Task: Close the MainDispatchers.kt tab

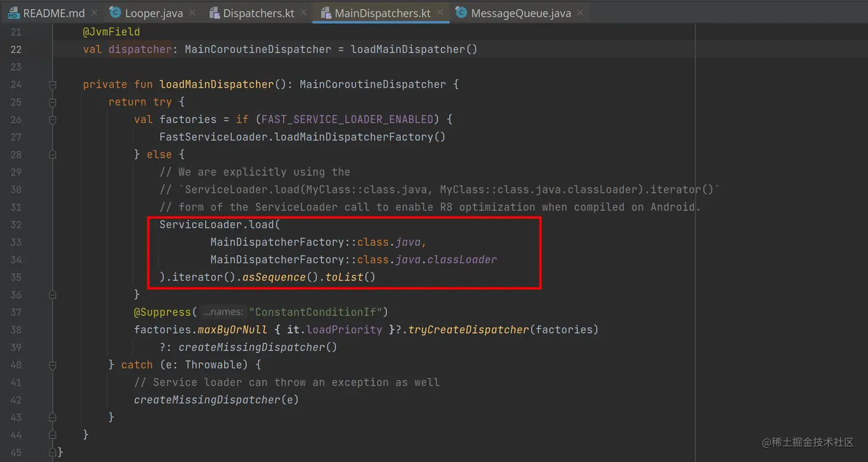Action: (440, 13)
